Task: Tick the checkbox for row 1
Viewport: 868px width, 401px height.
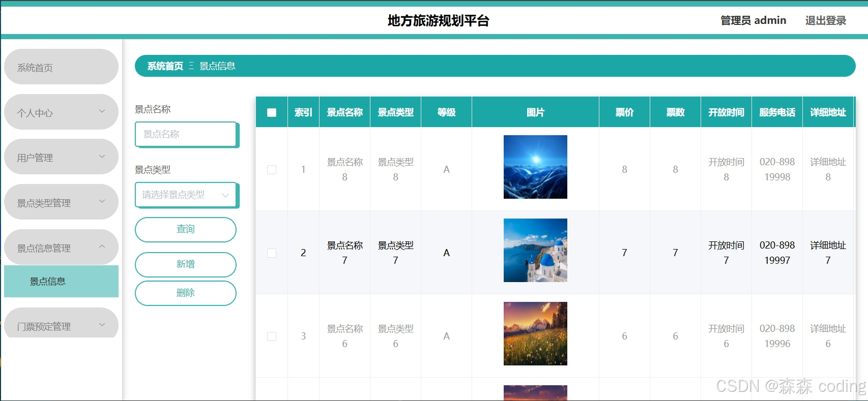Action: click(x=272, y=170)
